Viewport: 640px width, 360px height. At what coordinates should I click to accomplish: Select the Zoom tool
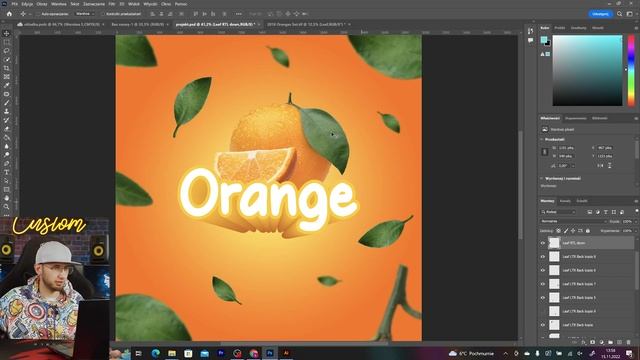coord(6,207)
